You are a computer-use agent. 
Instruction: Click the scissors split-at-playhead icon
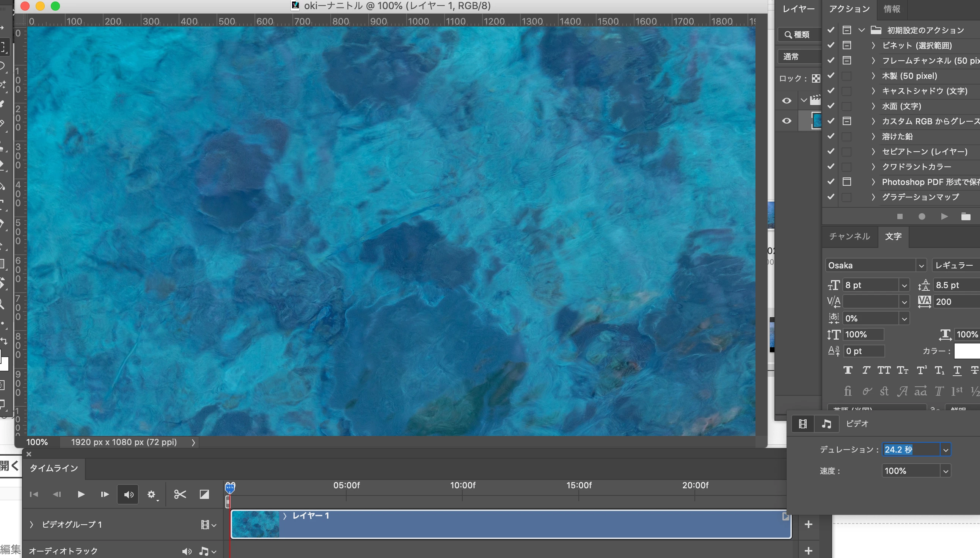click(180, 494)
